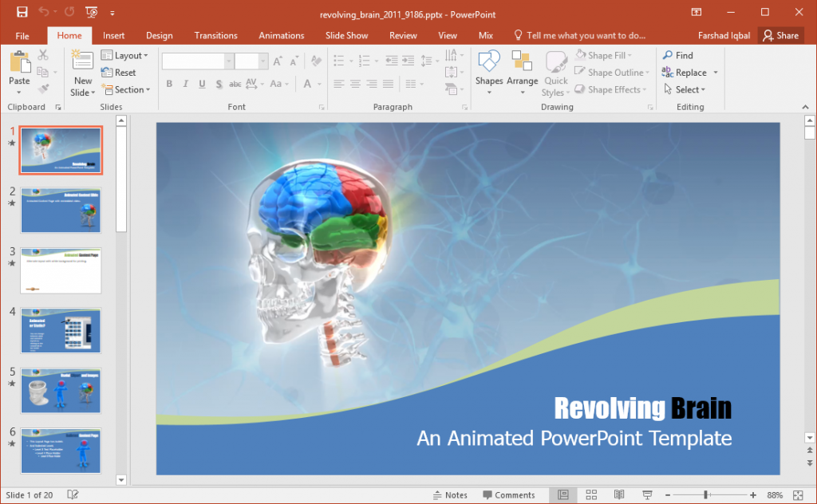Open the Layout dropdown in Slides group

point(126,55)
